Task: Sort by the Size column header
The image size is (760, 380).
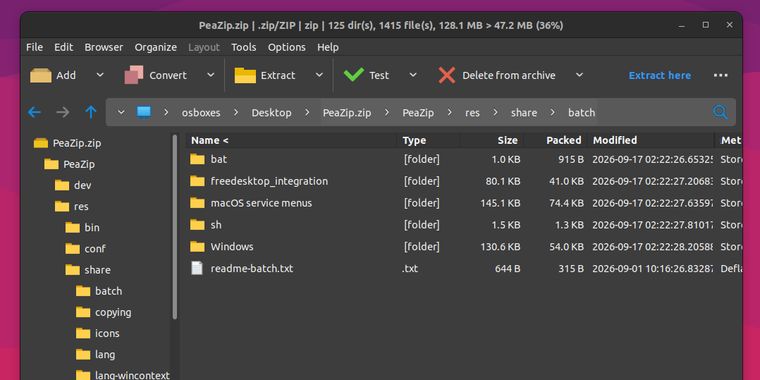Action: [491, 141]
